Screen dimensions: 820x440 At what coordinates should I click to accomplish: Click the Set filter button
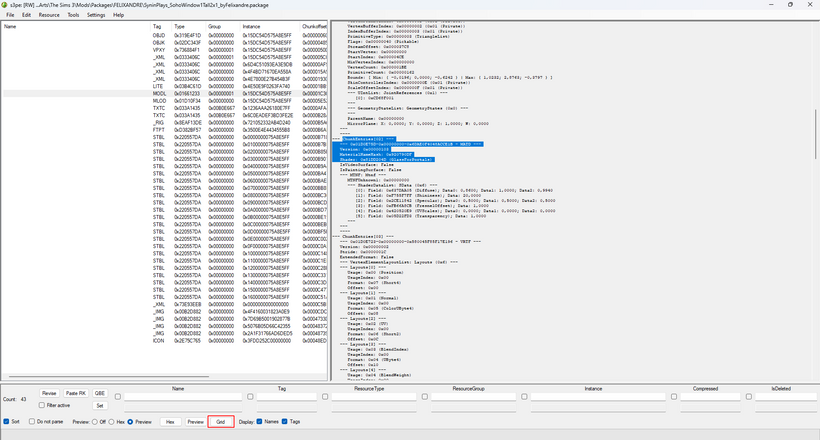99,405
